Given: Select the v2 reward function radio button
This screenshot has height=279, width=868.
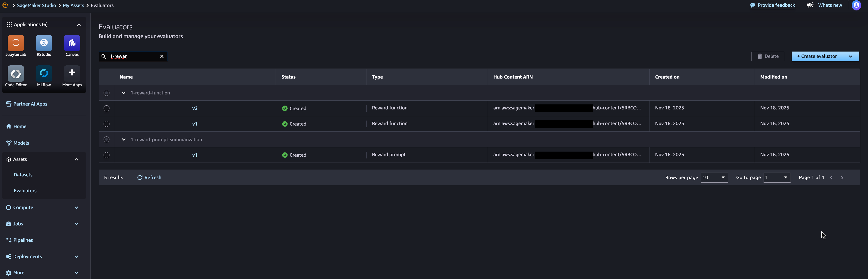Looking at the screenshot, I should coord(107,108).
